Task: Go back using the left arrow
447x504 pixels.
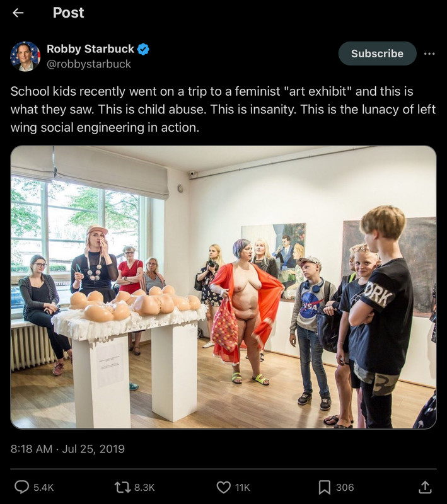Action: 18,13
